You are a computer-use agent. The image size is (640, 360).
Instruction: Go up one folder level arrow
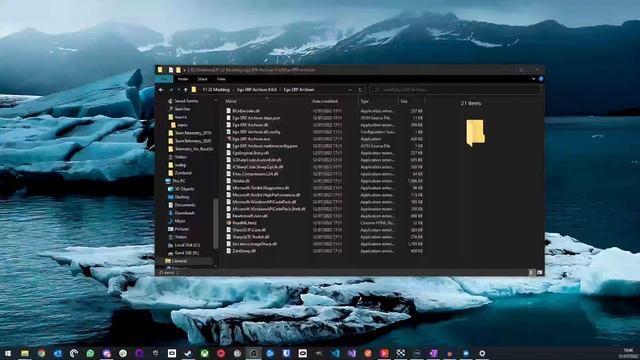click(x=186, y=90)
